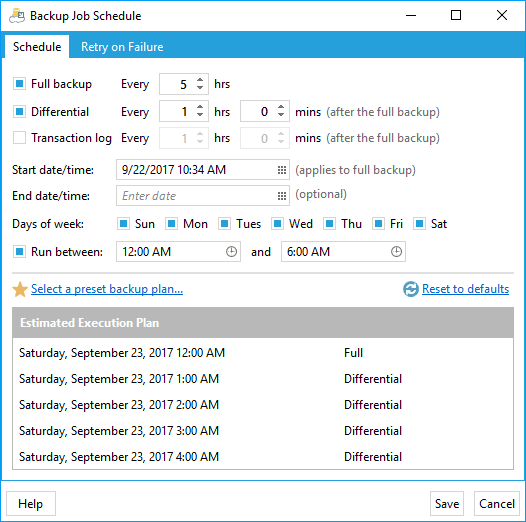Decrease Full backup hours with down arrow

pyautogui.click(x=200, y=88)
